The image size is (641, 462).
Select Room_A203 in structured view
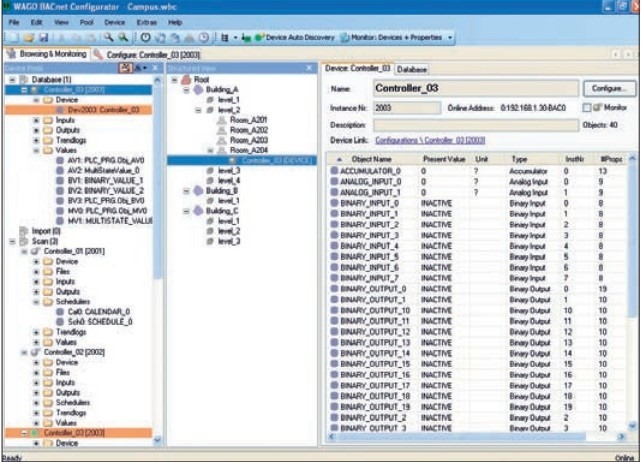(x=249, y=140)
